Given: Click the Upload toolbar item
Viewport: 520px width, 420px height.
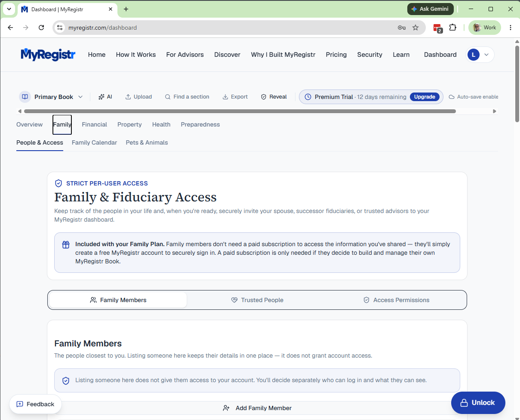Looking at the screenshot, I should click(x=138, y=97).
